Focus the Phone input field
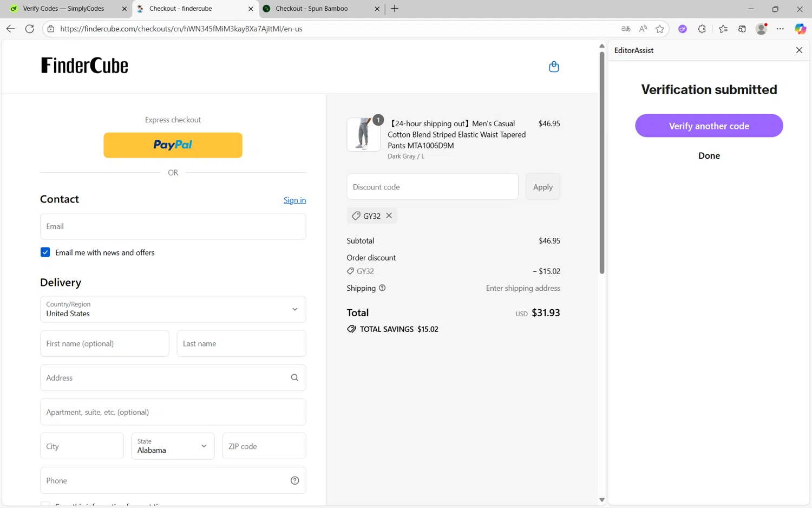812x508 pixels. pyautogui.click(x=173, y=480)
